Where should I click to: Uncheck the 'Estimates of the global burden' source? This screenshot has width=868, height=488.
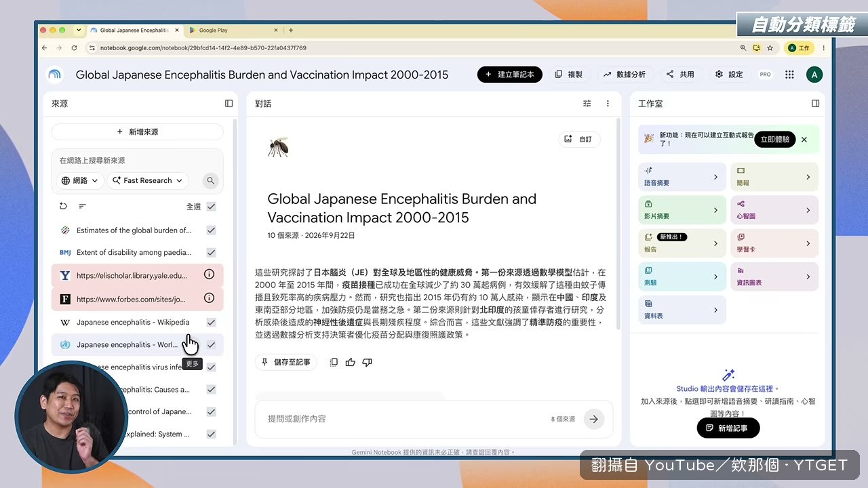(x=211, y=230)
